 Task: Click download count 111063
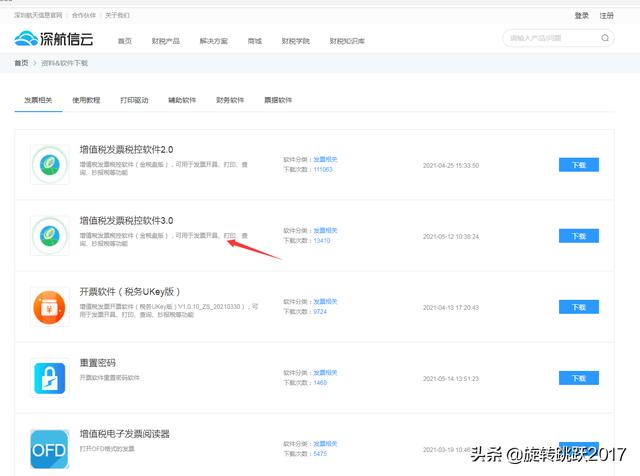tap(323, 169)
